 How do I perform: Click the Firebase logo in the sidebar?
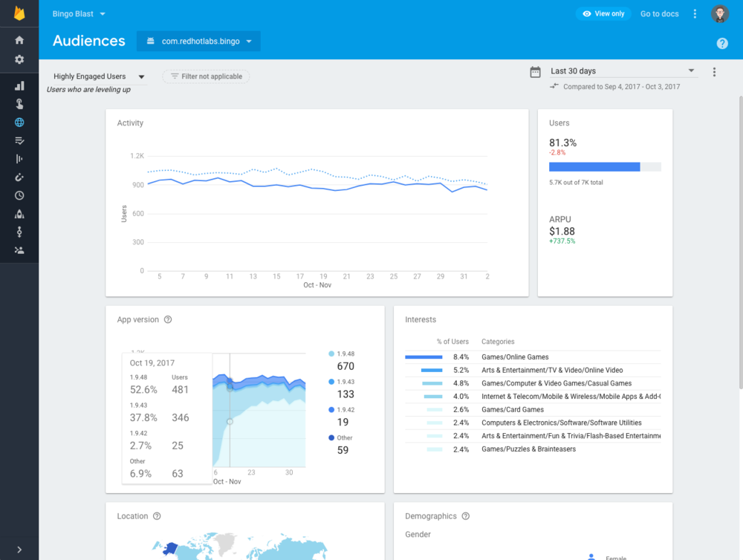point(19,13)
